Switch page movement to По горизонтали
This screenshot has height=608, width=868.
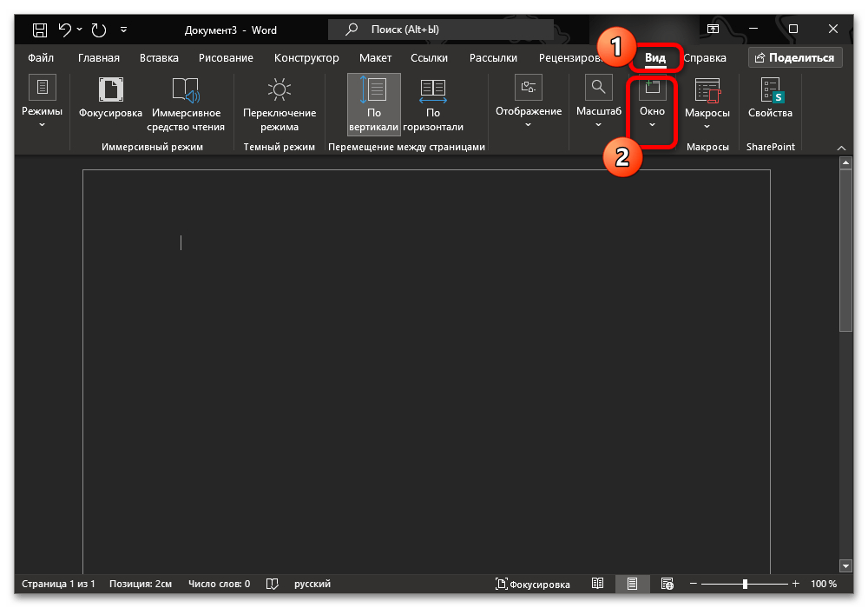coord(432,104)
